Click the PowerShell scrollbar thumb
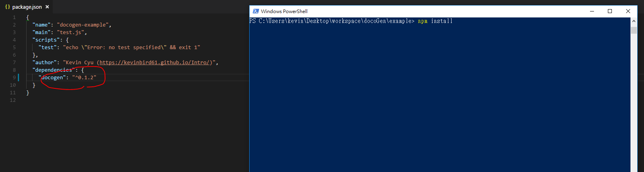This screenshot has height=172, width=644. pos(634,30)
